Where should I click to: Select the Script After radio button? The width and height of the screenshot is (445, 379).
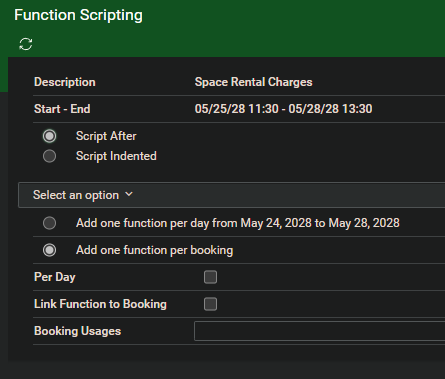pos(49,136)
